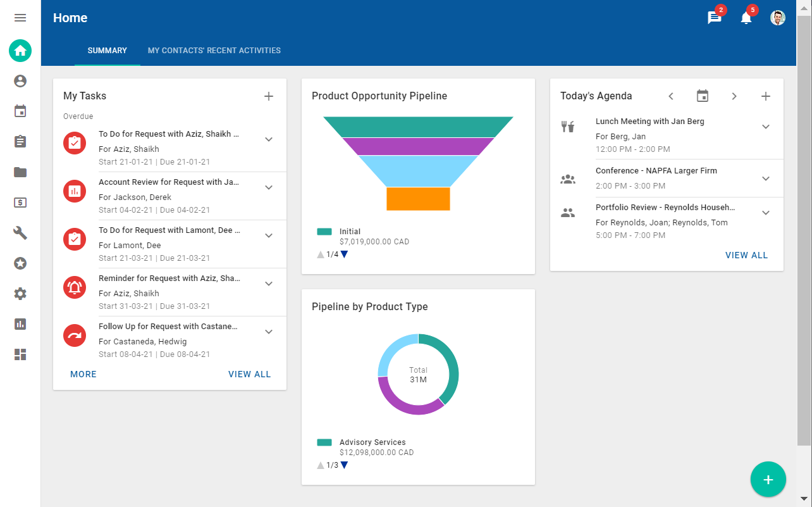Open the wrench tools icon in the sidebar
Screen dimensions: 812x507
(20, 233)
